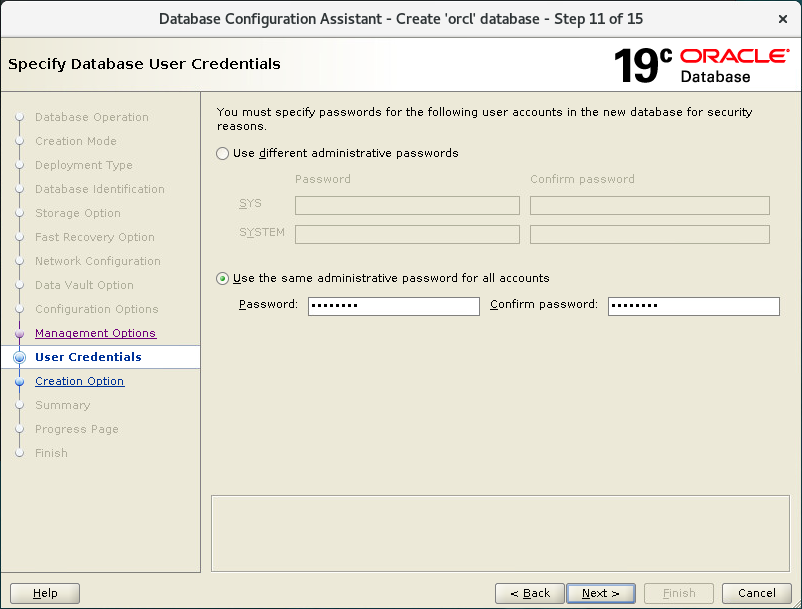Click the SYSTEM password field

tap(407, 234)
